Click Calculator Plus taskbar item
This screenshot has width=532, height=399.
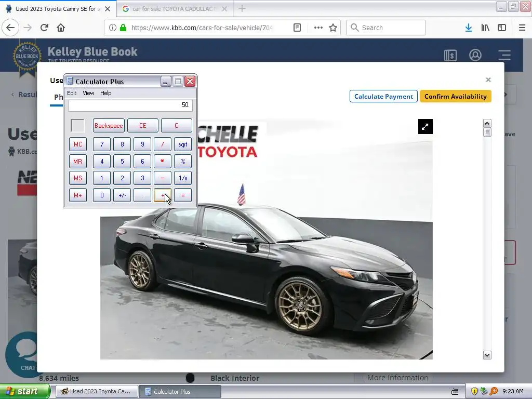(180, 391)
